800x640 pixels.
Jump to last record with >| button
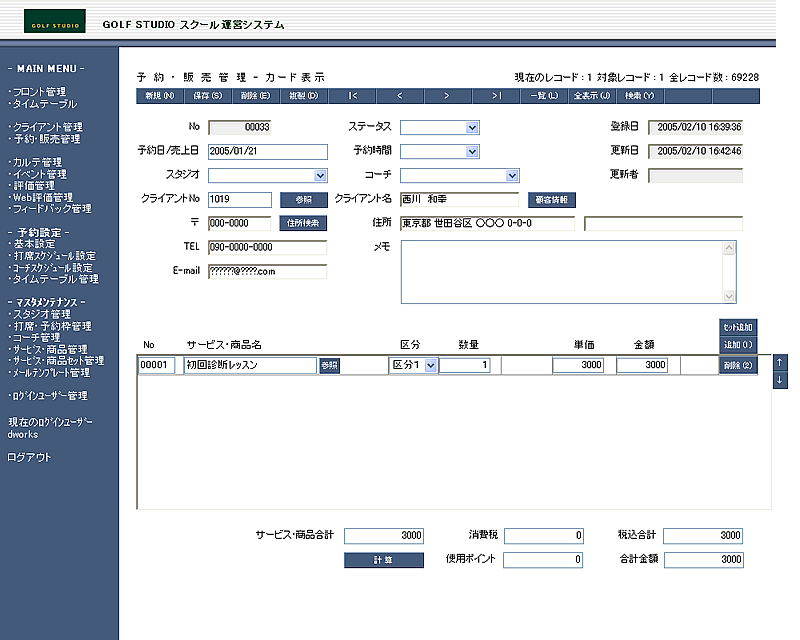click(496, 96)
